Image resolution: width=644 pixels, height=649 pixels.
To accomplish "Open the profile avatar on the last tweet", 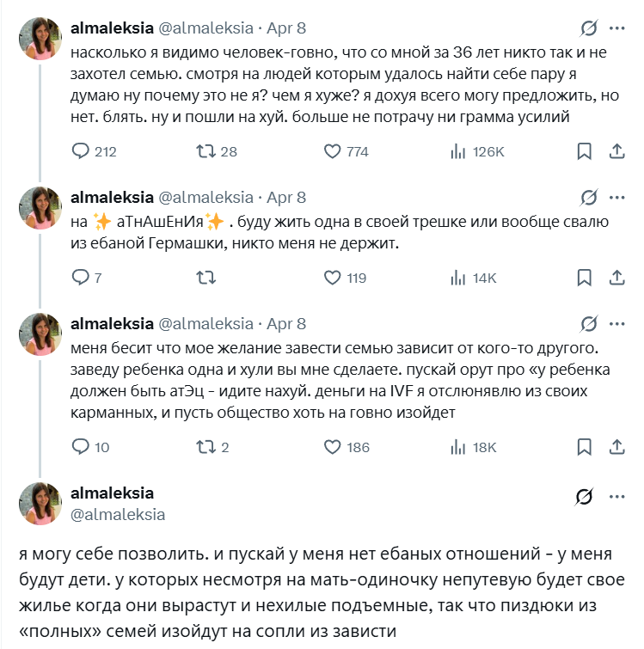I will click(x=40, y=504).
